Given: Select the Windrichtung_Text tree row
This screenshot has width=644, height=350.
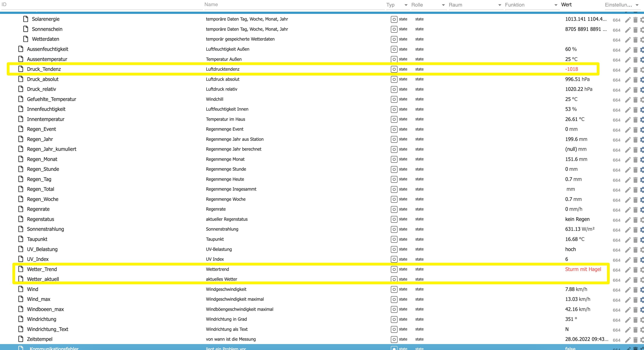Looking at the screenshot, I should click(322, 329).
